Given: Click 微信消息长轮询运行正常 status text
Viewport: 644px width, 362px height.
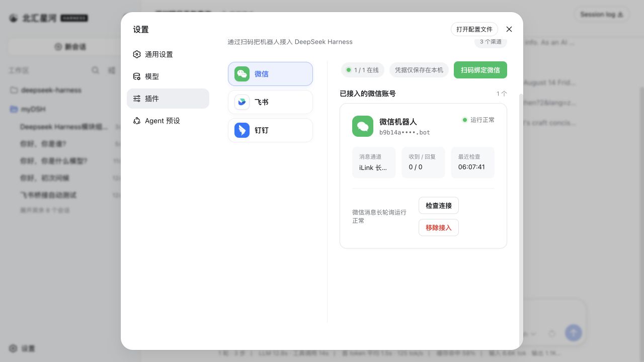Looking at the screenshot, I should pyautogui.click(x=379, y=217).
